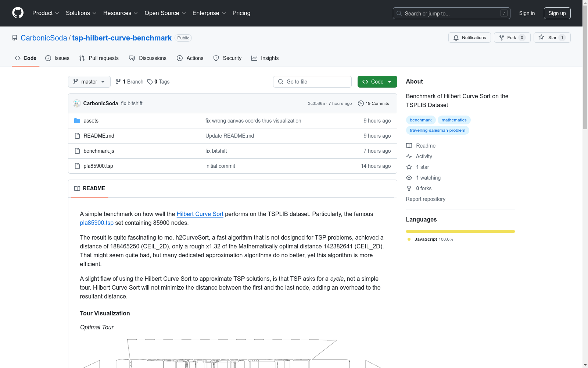Image resolution: width=588 pixels, height=368 pixels.
Task: Go to the Pricing page
Action: tap(241, 13)
